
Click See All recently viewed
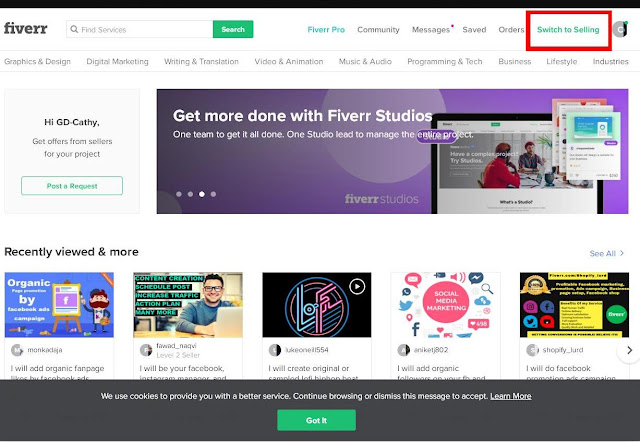point(607,253)
